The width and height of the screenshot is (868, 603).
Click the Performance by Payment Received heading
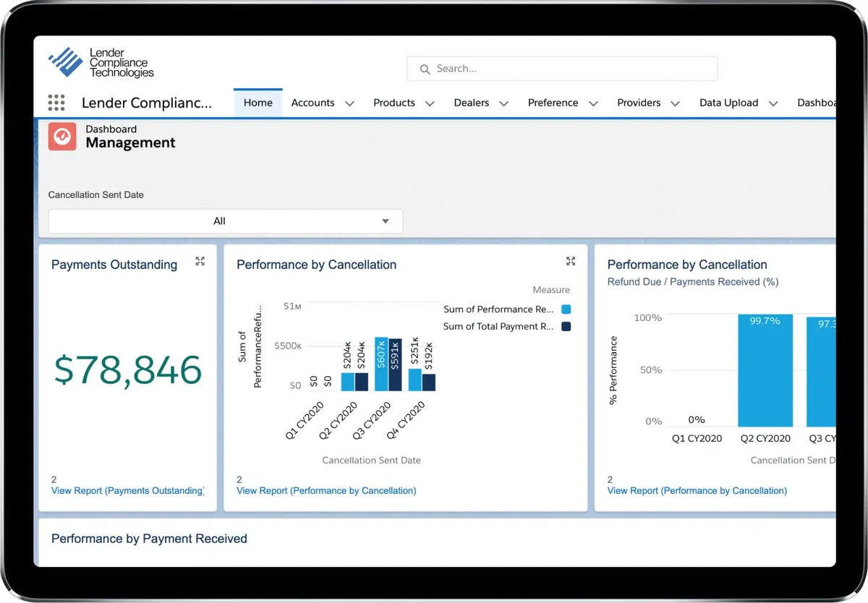click(149, 539)
